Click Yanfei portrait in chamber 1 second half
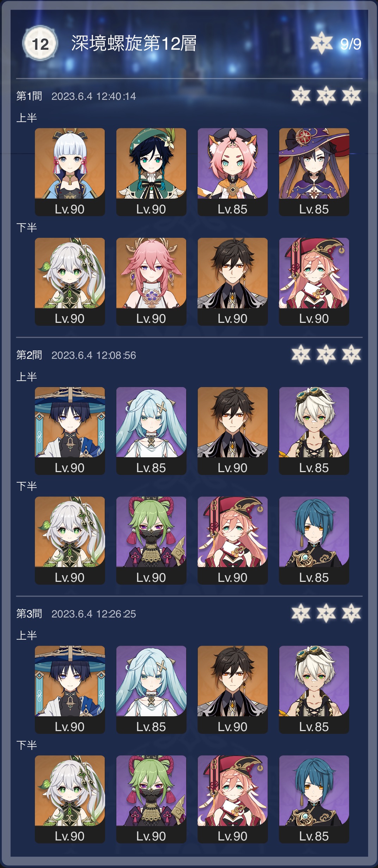 [314, 282]
